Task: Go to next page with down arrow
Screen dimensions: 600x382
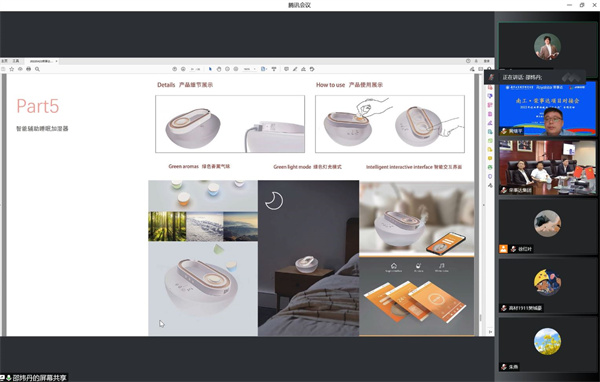Action: click(183, 69)
